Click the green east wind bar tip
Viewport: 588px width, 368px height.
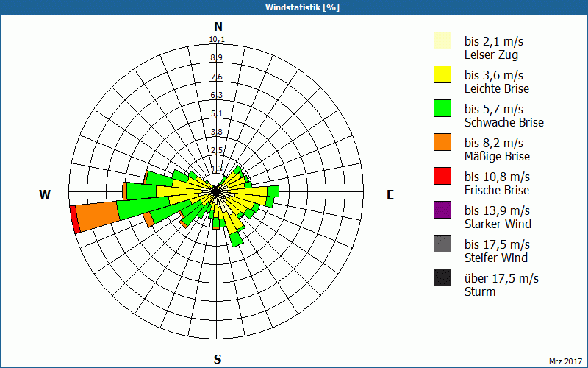[x=273, y=191]
